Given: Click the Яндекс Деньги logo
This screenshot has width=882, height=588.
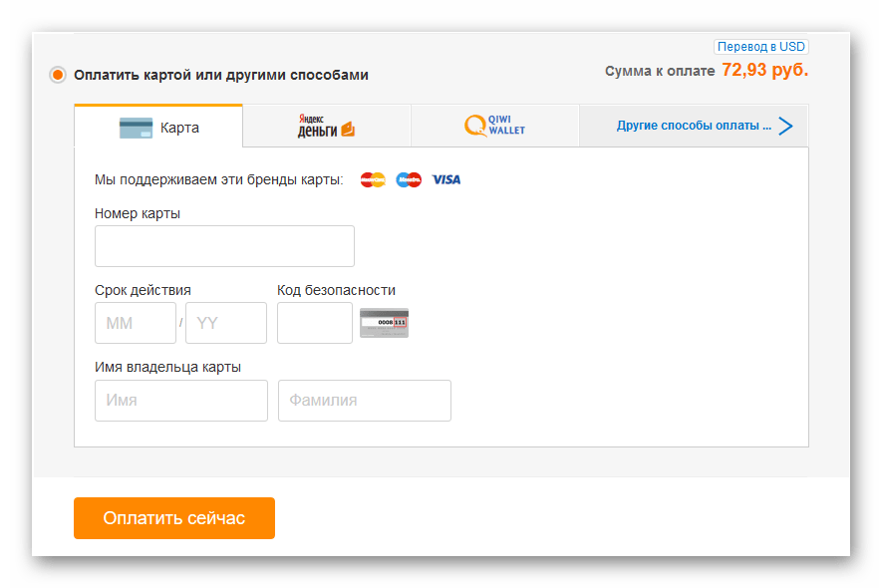Looking at the screenshot, I should pos(326,127).
